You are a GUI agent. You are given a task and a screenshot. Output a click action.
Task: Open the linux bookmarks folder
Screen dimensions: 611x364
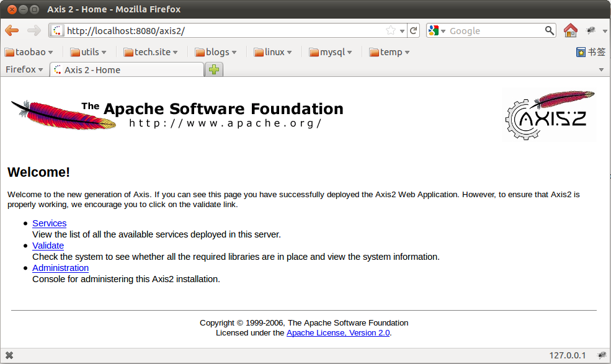click(x=273, y=52)
